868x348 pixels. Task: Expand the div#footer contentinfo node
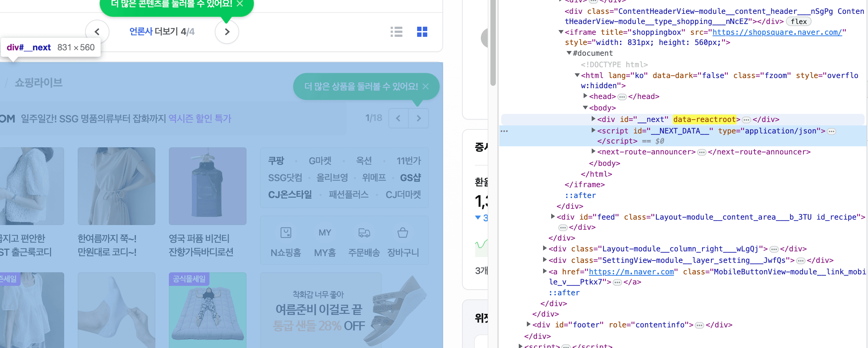click(529, 324)
